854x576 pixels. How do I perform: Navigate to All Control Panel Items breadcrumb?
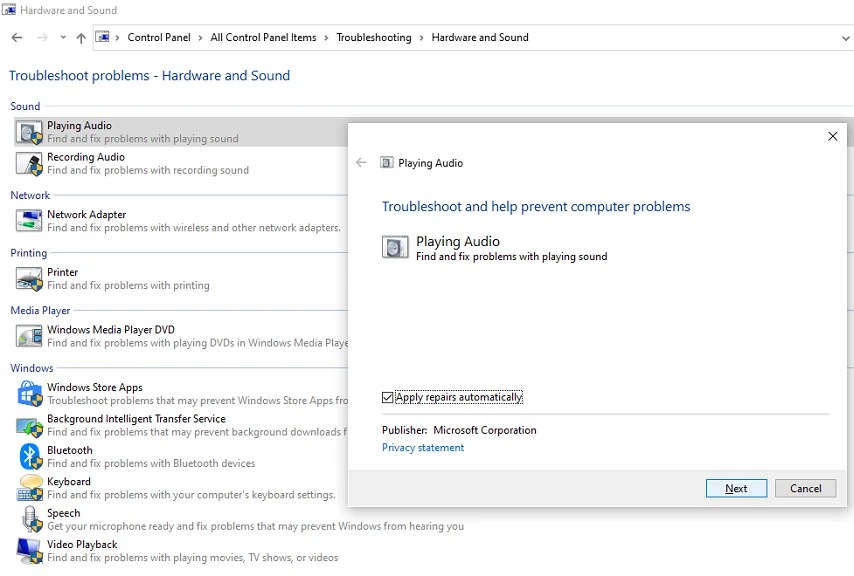pyautogui.click(x=263, y=37)
